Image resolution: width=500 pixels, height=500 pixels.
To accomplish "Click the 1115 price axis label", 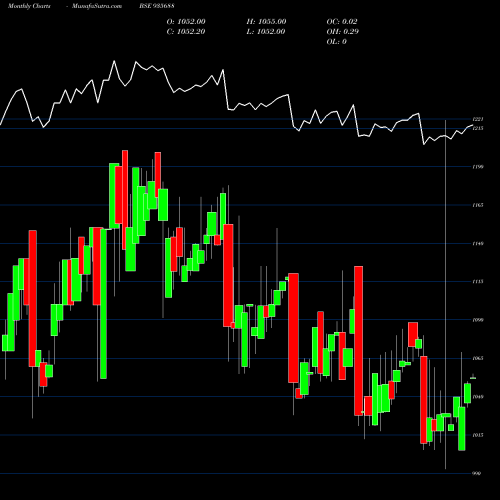I will pyautogui.click(x=478, y=281).
